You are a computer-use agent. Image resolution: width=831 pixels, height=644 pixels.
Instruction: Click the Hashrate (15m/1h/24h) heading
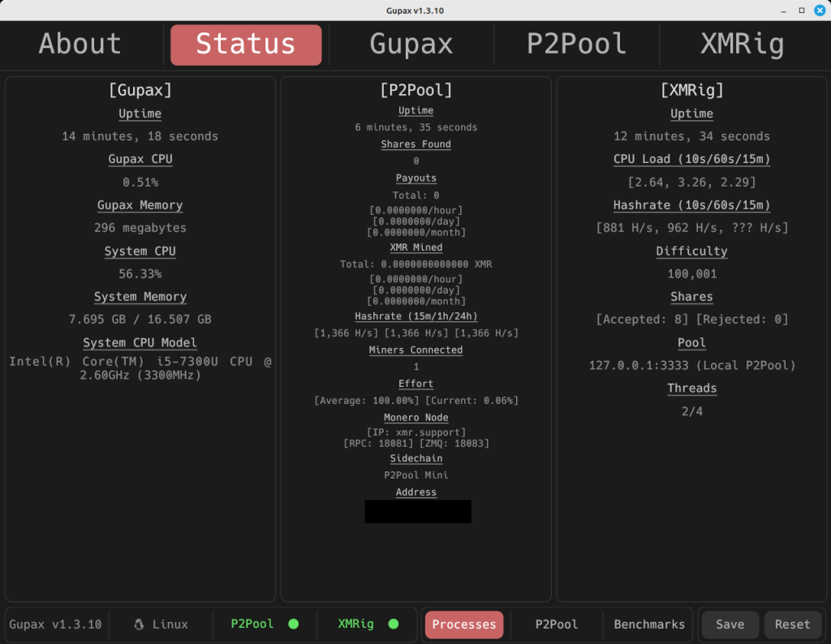point(415,316)
